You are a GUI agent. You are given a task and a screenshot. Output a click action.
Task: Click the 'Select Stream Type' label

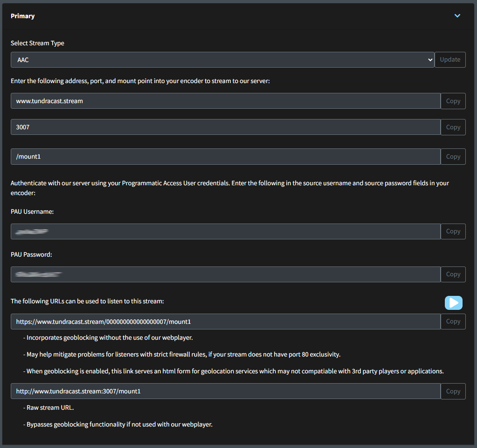pyautogui.click(x=37, y=43)
